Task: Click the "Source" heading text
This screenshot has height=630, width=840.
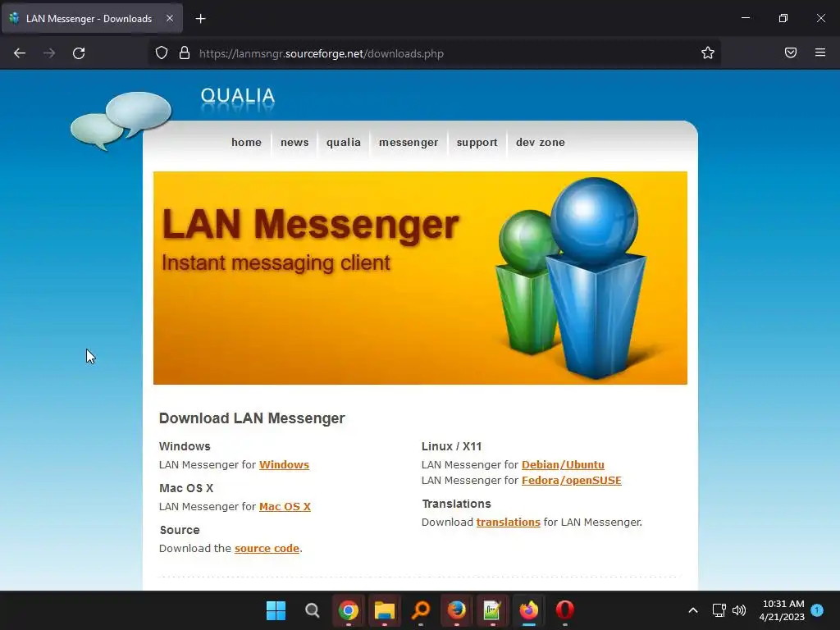Action: click(180, 530)
